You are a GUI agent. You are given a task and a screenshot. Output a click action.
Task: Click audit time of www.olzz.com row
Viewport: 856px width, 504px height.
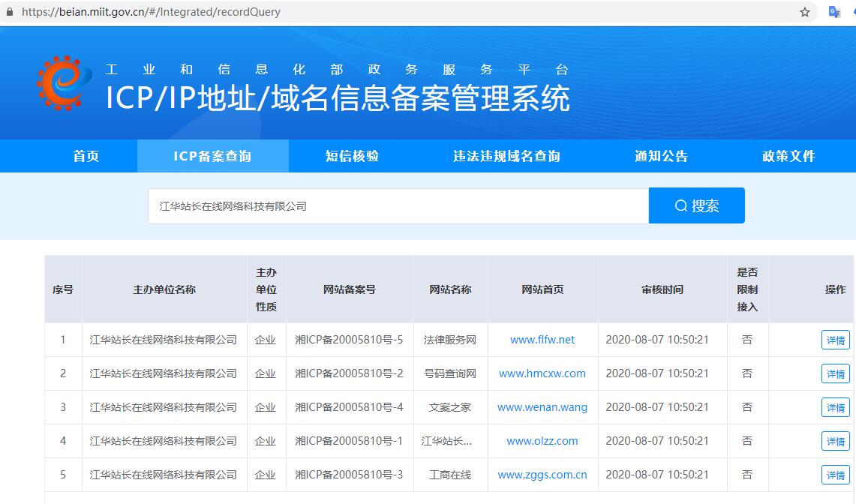[657, 441]
